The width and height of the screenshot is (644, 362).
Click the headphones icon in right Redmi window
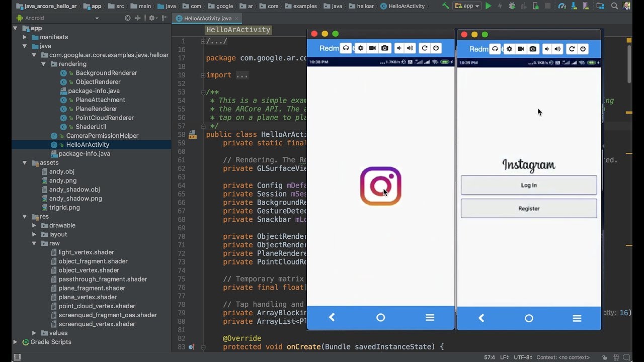click(x=495, y=49)
